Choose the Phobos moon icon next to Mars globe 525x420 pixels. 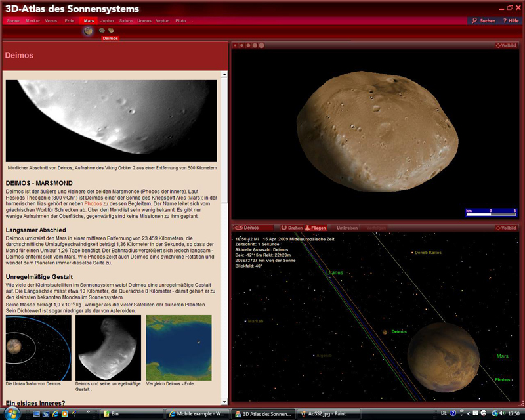(102, 30)
